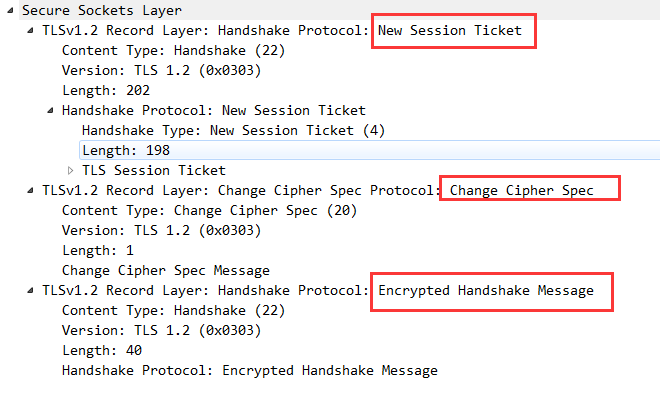
Task: Select the Length: 202 row
Action: coord(106,91)
